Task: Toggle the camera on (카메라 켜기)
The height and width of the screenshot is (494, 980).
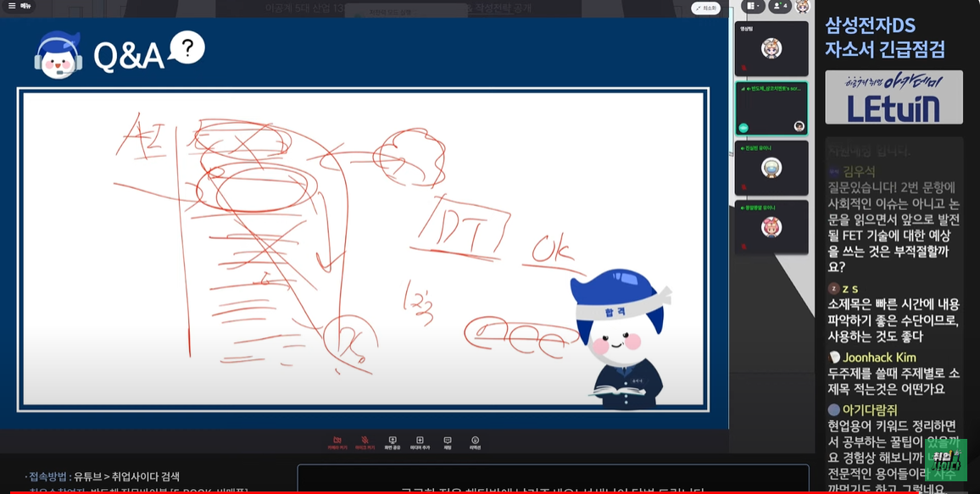Action: click(x=337, y=442)
